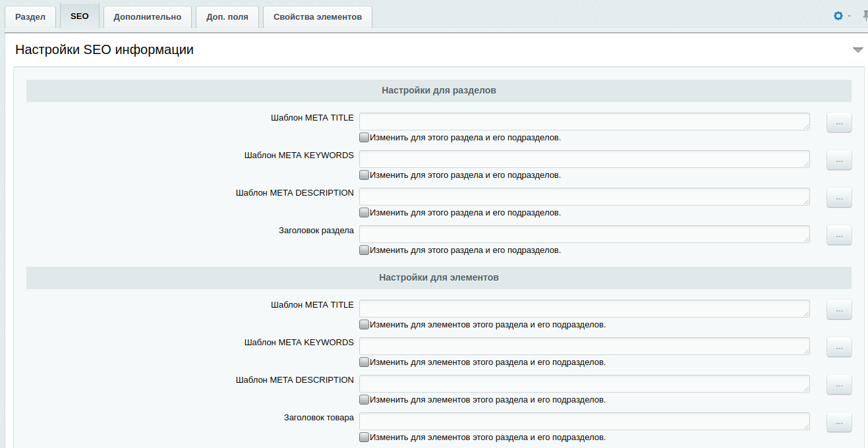Image resolution: width=868 pixels, height=448 pixels.
Task: Open dropdown arrow beside the gear icon
Action: pos(849,16)
